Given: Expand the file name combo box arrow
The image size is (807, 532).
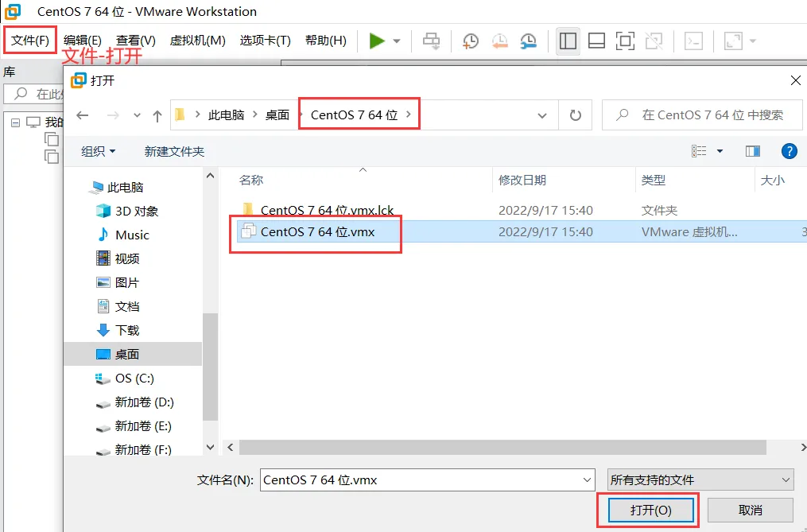Looking at the screenshot, I should click(587, 480).
